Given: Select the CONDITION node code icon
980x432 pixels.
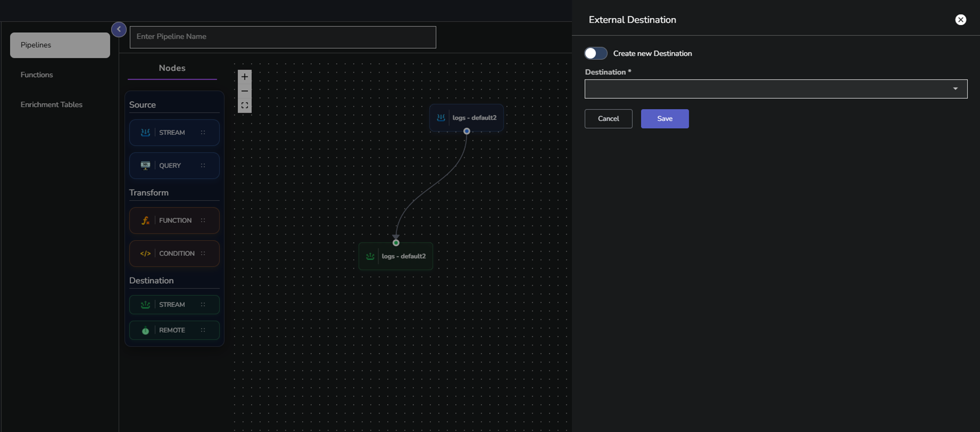Looking at the screenshot, I should (x=146, y=254).
